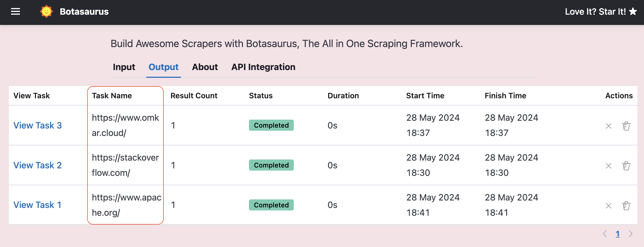Open the View Task 1 link
This screenshot has width=644, height=247.
click(37, 205)
